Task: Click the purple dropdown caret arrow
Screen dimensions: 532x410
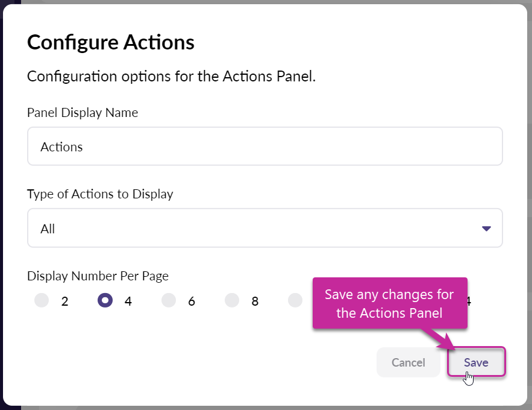Action: (x=487, y=229)
